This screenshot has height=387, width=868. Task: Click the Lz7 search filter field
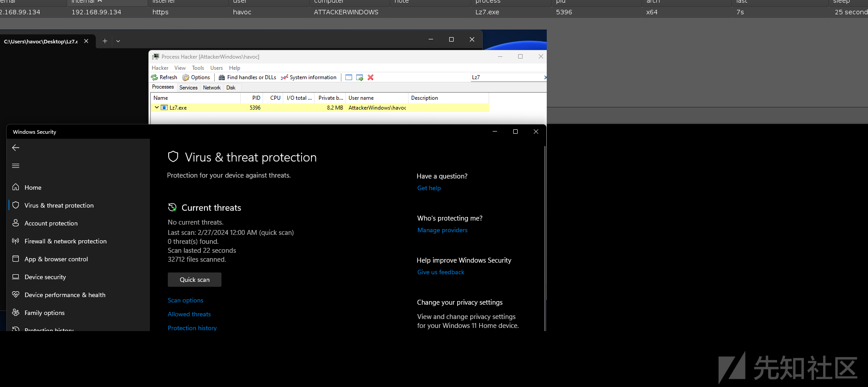coord(506,77)
